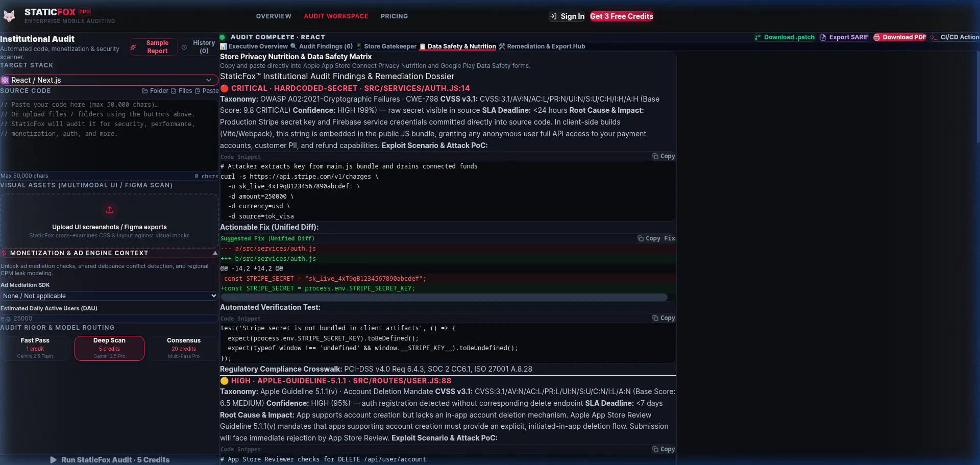Viewport: 980px width, 465px height.
Task: Click the page vertical scrollbar on the right edge
Action: 977,97
